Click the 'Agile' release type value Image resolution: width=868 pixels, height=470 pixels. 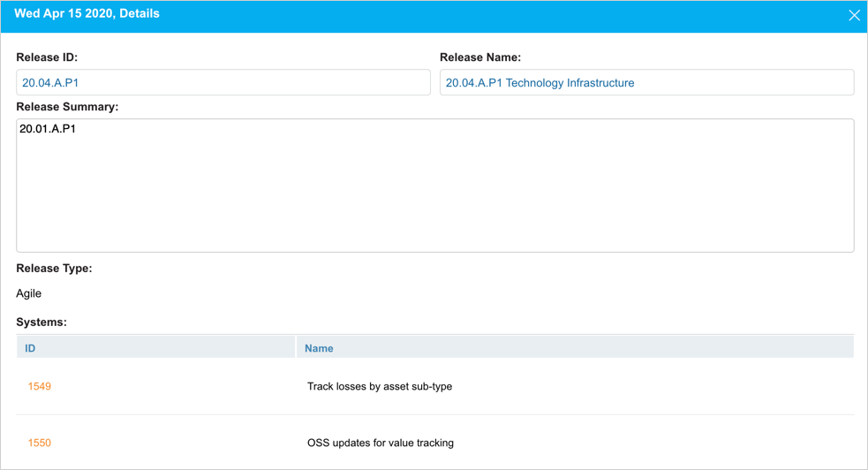pyautogui.click(x=29, y=293)
